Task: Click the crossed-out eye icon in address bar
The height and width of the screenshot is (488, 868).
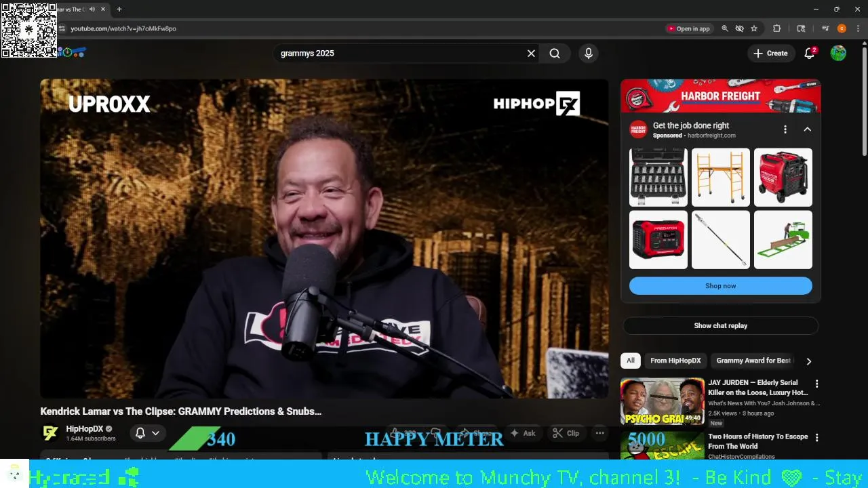Action: tap(739, 28)
